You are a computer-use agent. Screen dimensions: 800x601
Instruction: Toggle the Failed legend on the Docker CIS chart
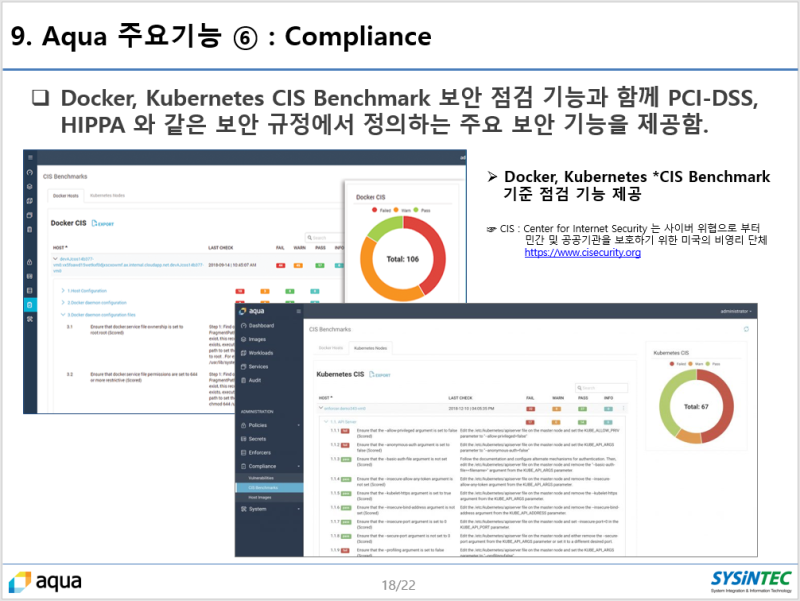[x=381, y=210]
